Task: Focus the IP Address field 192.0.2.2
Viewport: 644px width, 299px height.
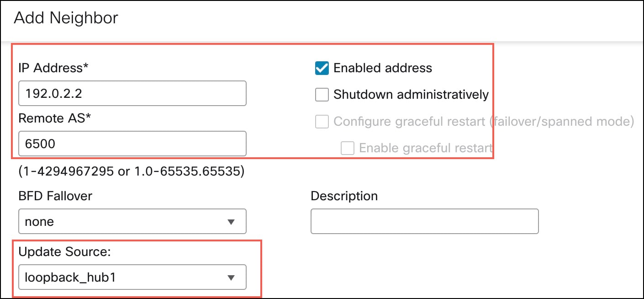Action: click(x=132, y=94)
